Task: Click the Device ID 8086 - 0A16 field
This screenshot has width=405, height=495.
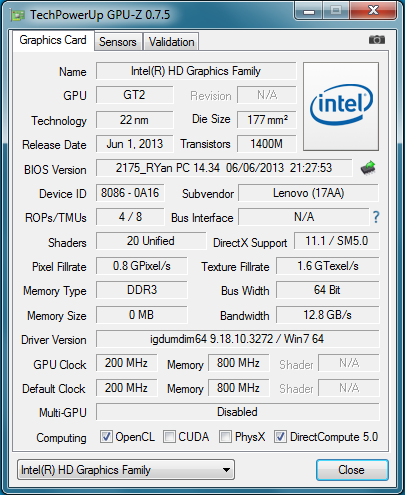Action: (130, 193)
